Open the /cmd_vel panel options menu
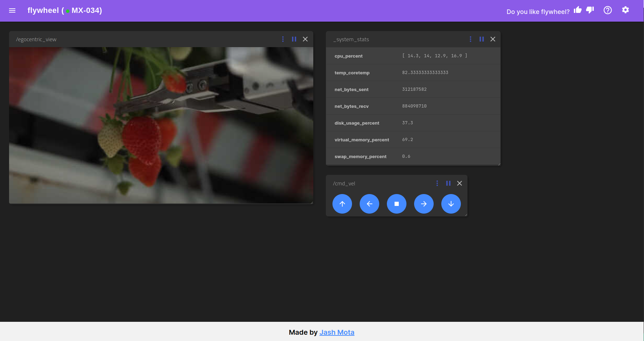The width and height of the screenshot is (644, 341). (437, 183)
